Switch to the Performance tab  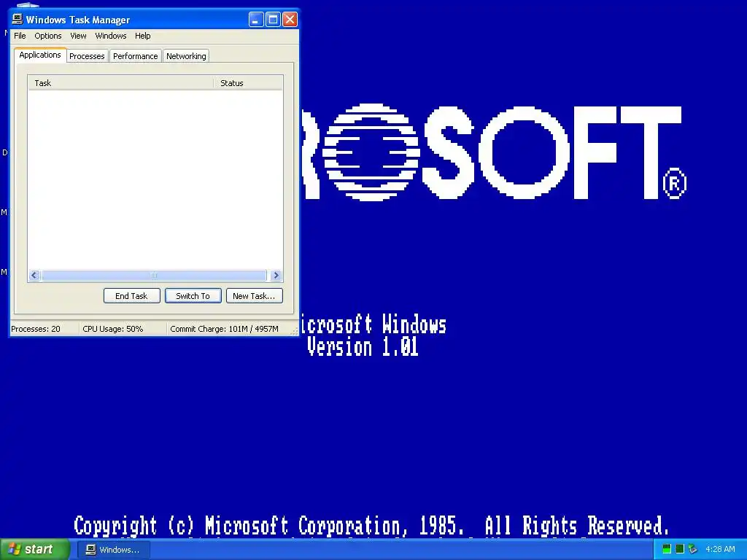[x=135, y=56]
